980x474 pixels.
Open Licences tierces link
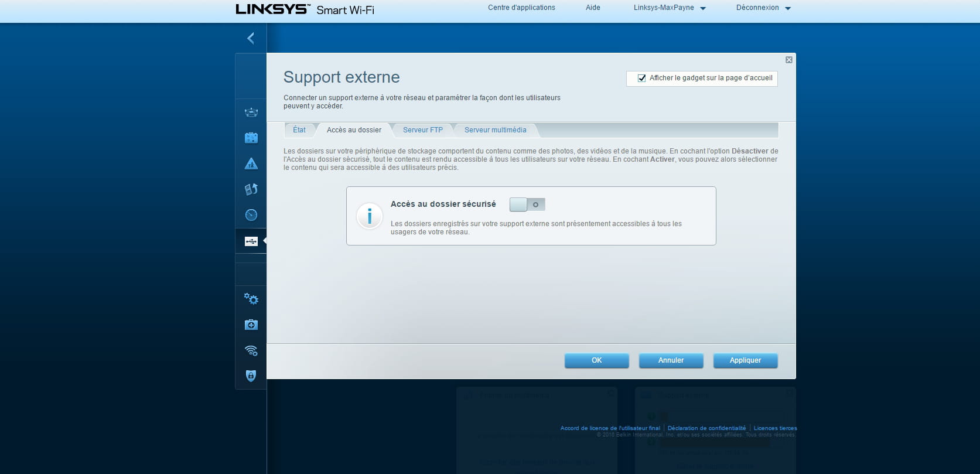775,428
